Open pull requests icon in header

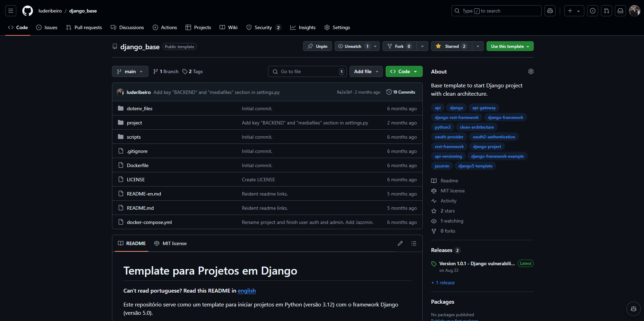point(607,11)
